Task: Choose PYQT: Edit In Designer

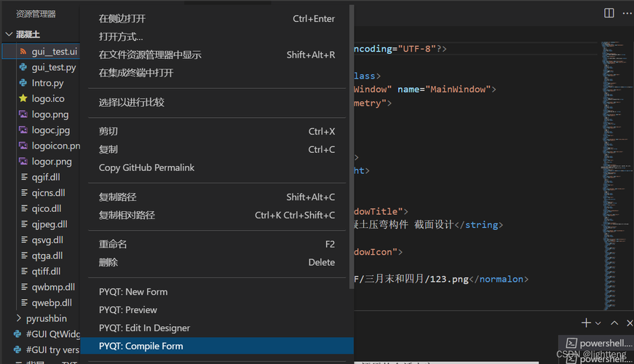Action: 144,328
